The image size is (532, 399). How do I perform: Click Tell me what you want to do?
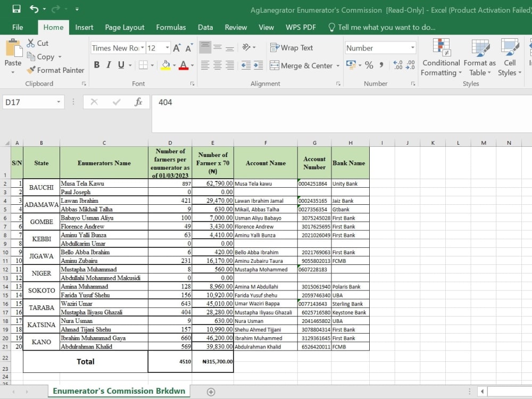pos(382,27)
